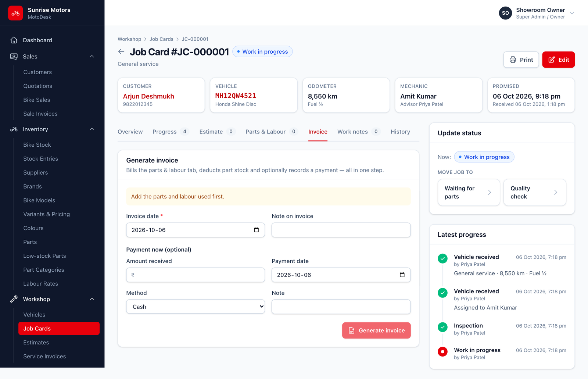Open the History tab
The image size is (588, 379).
click(x=400, y=132)
